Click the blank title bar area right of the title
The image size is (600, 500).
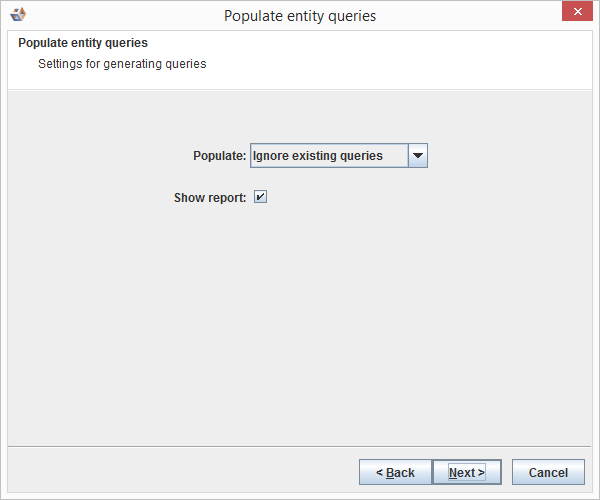[x=470, y=16]
